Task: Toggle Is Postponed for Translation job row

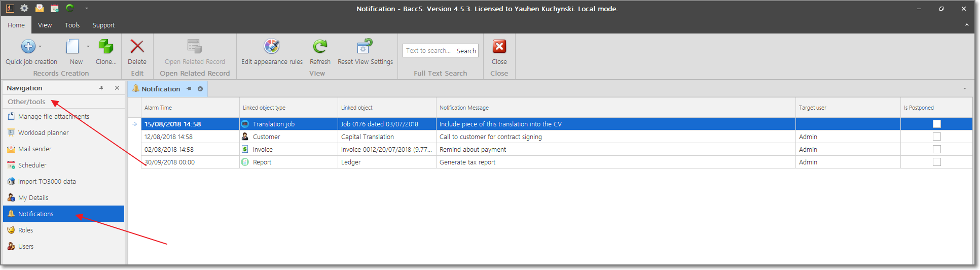Action: point(937,124)
